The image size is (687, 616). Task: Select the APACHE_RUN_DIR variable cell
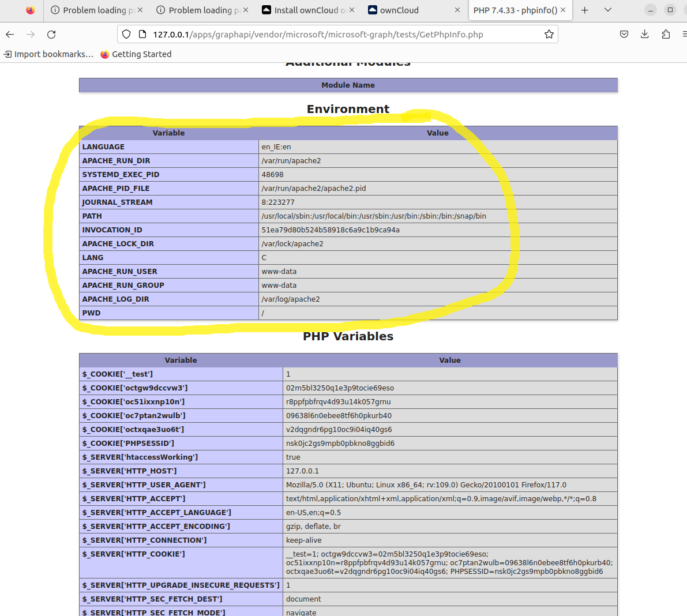coord(169,161)
